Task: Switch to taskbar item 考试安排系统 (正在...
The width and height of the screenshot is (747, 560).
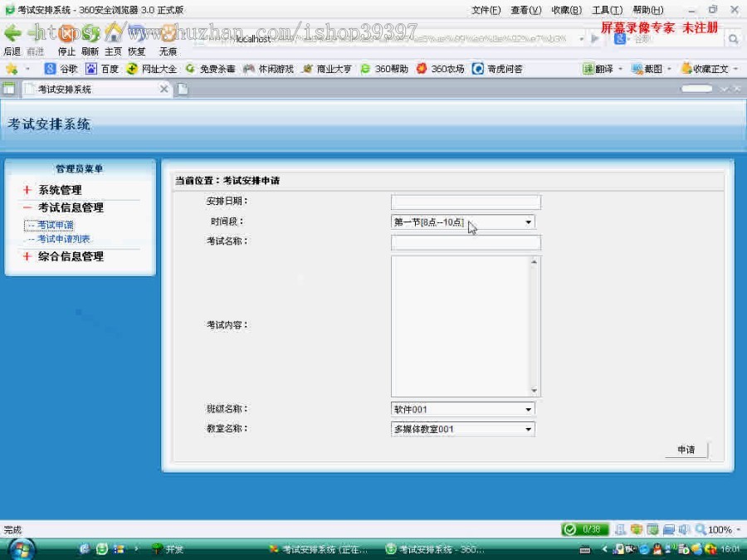Action: pyautogui.click(x=318, y=549)
